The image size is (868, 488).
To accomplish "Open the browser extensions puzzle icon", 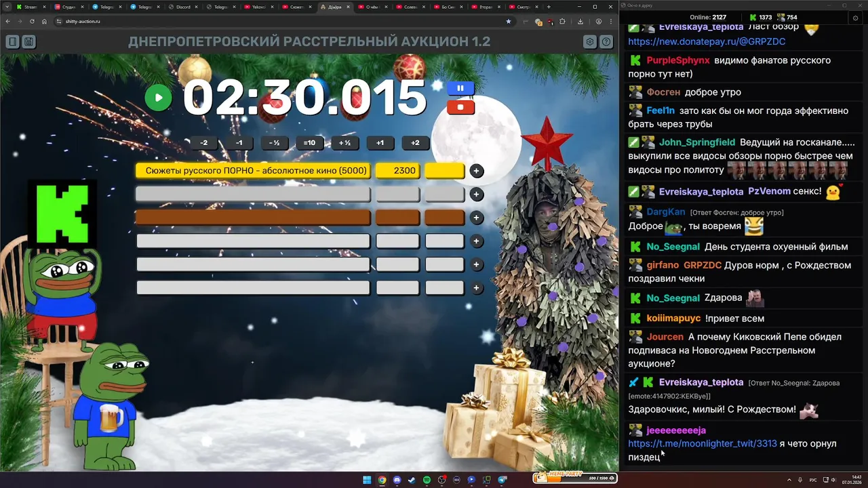I will click(x=562, y=21).
